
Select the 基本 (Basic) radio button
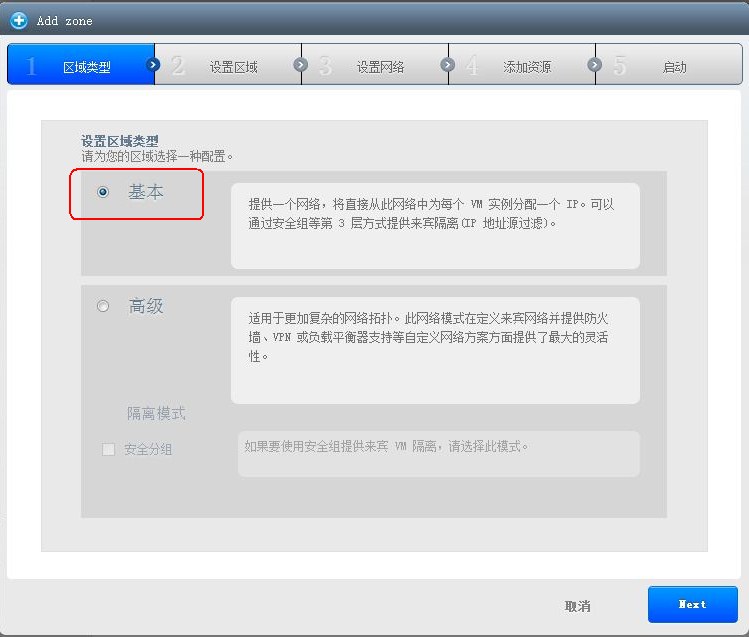pyautogui.click(x=103, y=192)
